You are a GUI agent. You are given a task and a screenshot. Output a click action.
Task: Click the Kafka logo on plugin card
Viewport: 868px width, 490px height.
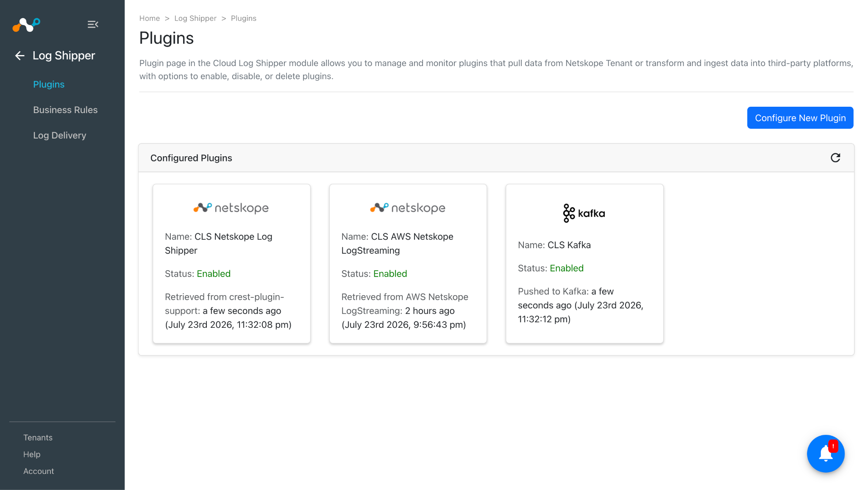tap(584, 213)
